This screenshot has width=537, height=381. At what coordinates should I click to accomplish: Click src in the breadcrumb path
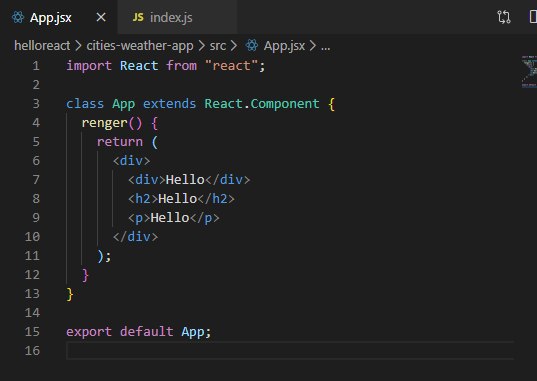pyautogui.click(x=218, y=46)
